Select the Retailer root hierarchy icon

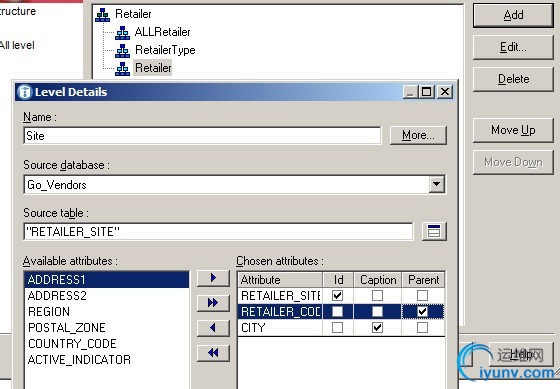102,14
